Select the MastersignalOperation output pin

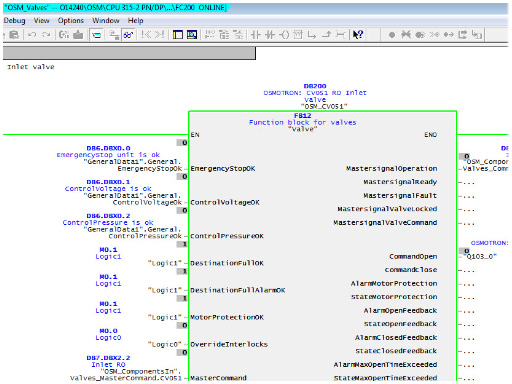pyautogui.click(x=391, y=169)
